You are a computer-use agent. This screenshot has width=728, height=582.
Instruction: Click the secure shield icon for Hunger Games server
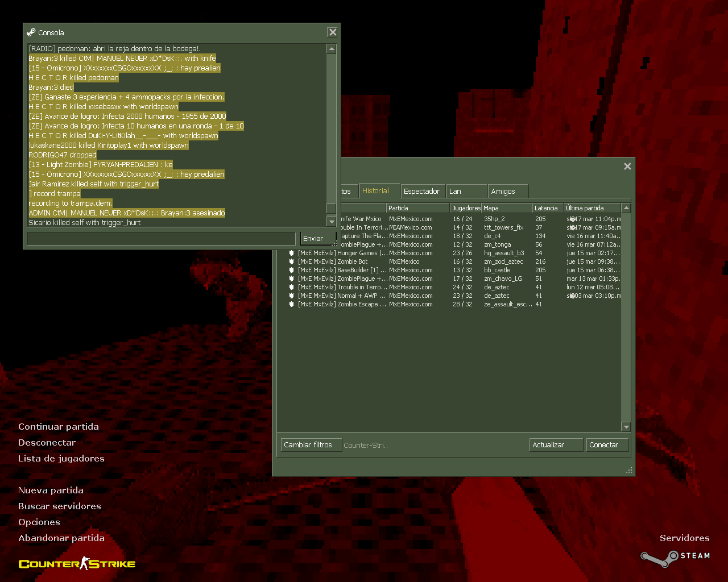[291, 253]
